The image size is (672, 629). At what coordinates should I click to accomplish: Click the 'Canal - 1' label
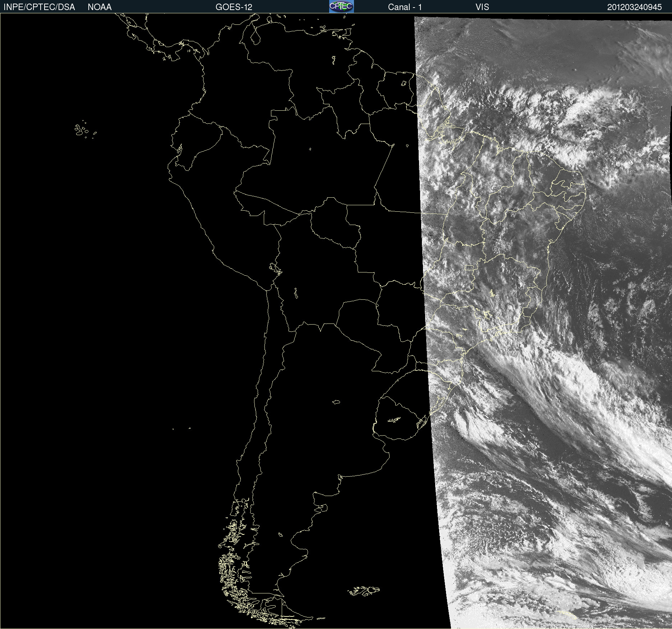click(405, 7)
